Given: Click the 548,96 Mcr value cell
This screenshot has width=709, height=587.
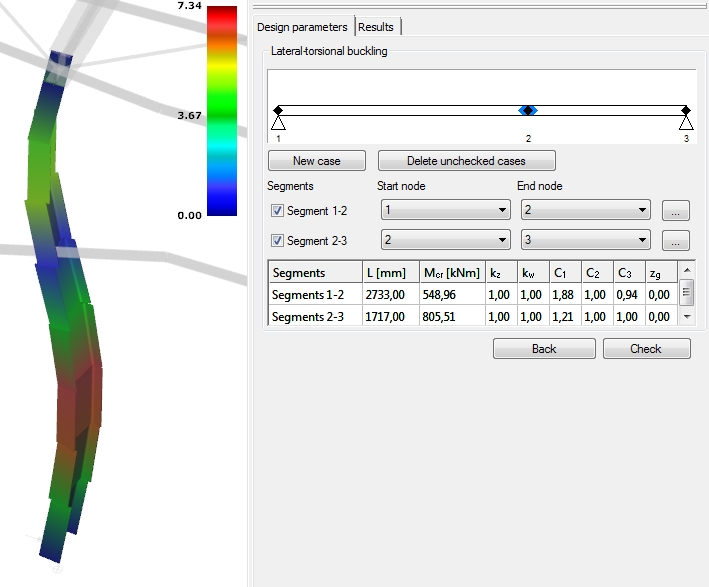Looking at the screenshot, I should pos(452,295).
